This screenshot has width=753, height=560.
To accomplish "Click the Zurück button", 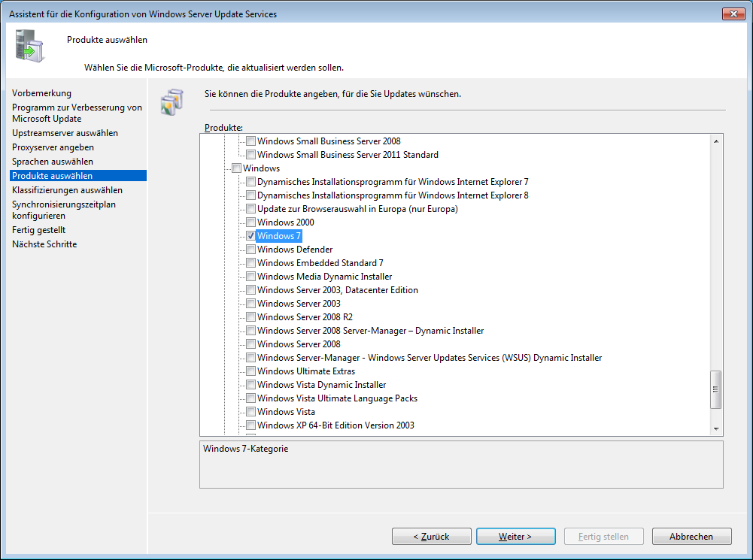I will pyautogui.click(x=431, y=537).
